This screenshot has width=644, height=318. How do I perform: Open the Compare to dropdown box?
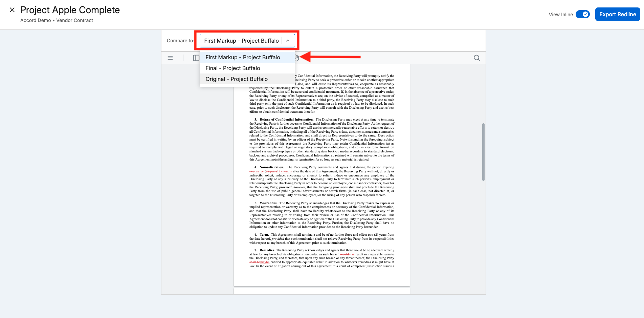point(247,41)
